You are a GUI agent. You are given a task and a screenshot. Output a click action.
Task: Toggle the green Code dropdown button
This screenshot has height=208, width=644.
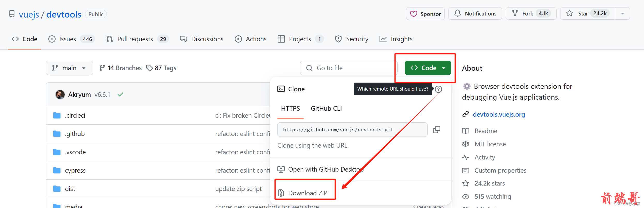click(x=428, y=68)
